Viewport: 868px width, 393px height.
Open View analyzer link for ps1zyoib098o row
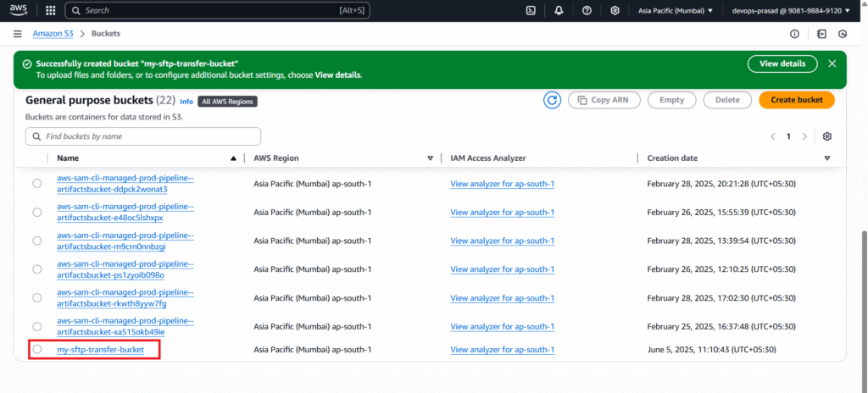coord(502,269)
